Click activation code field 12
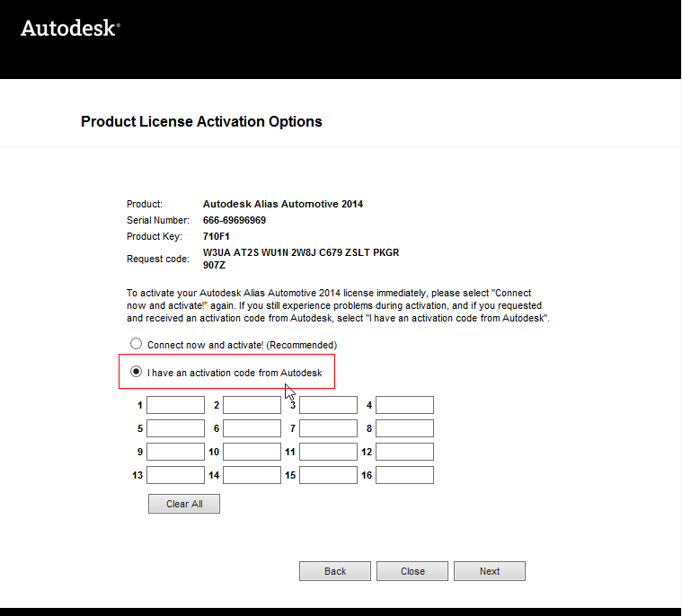Image resolution: width=682 pixels, height=616 pixels. [x=404, y=452]
